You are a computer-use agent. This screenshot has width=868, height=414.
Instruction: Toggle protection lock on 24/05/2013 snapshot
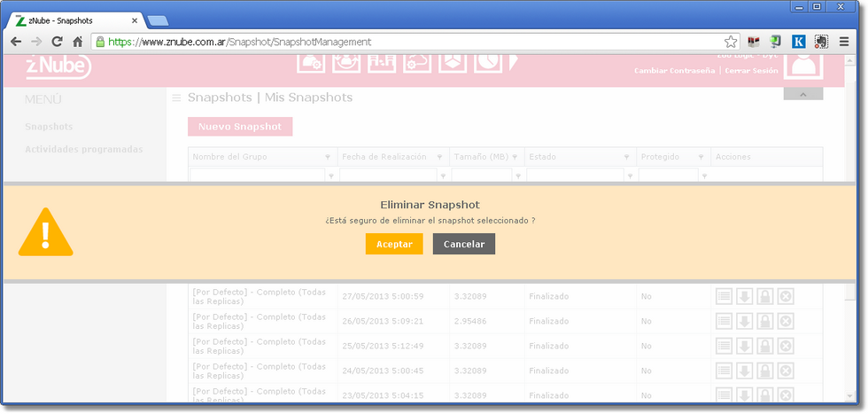764,370
